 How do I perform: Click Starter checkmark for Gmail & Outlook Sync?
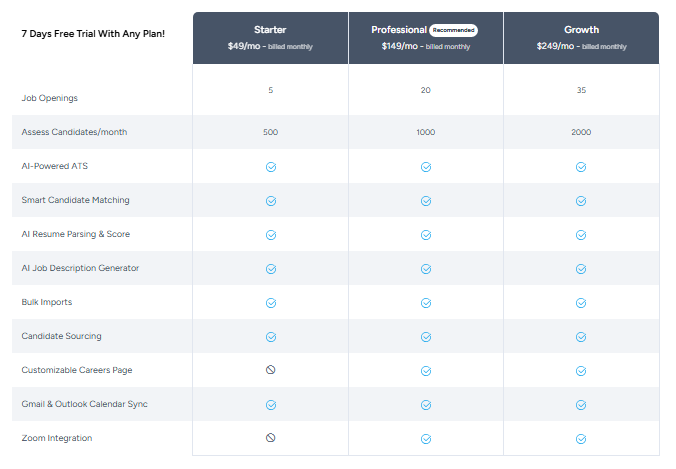(270, 405)
